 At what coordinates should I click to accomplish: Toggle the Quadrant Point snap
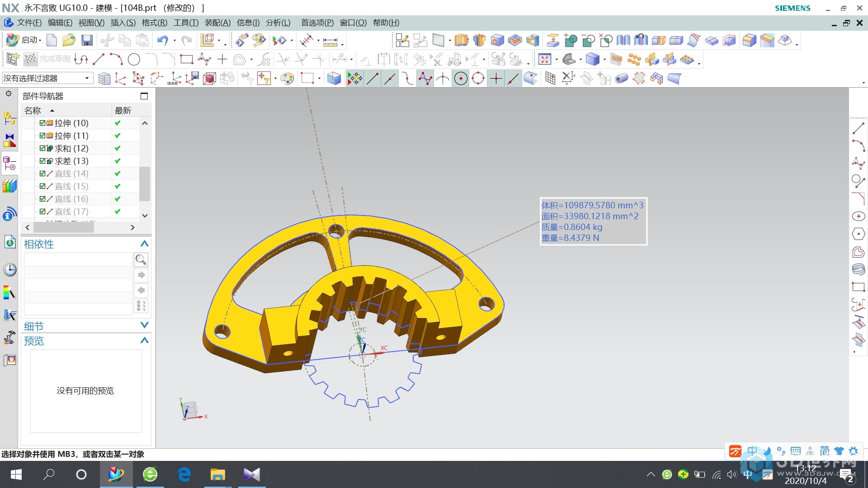478,78
